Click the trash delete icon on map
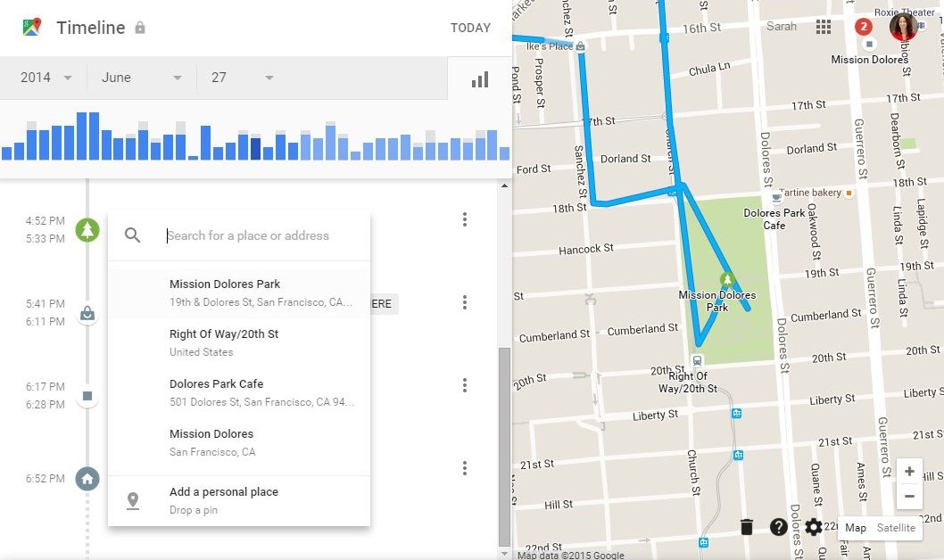 click(x=747, y=527)
